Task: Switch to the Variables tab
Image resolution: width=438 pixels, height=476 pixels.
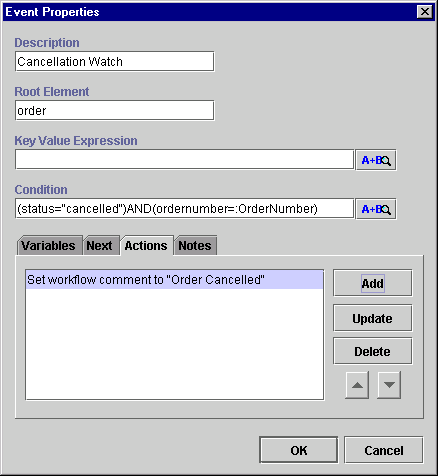Action: pyautogui.click(x=49, y=246)
